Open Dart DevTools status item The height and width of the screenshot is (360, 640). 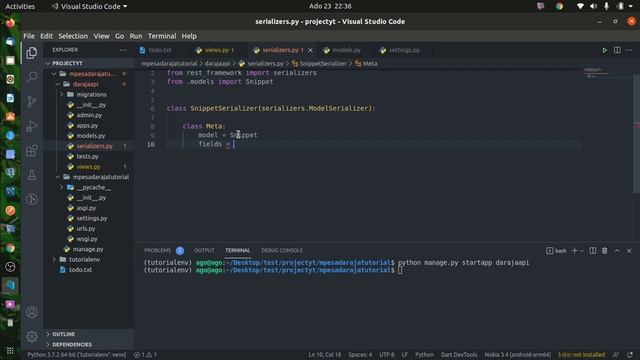459,355
